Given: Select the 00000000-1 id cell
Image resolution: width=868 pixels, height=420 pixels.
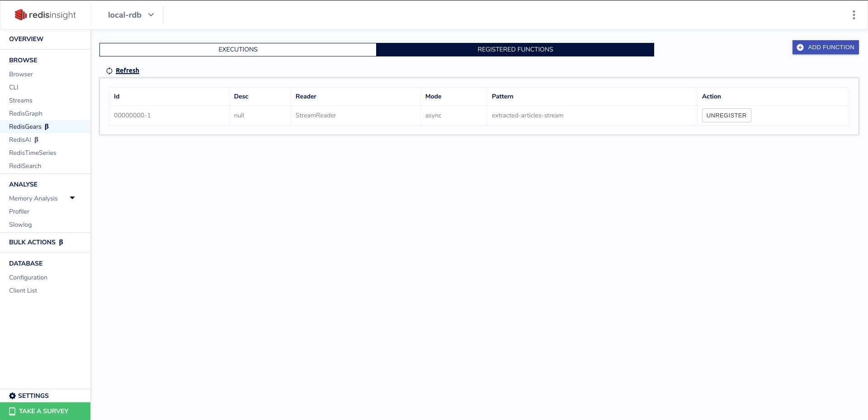Looking at the screenshot, I should click(169, 116).
